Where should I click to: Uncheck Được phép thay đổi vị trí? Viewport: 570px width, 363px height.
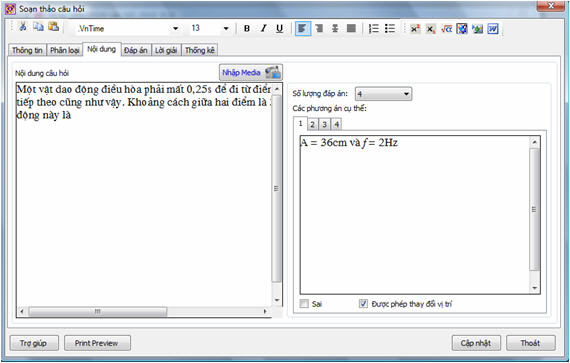click(x=363, y=303)
